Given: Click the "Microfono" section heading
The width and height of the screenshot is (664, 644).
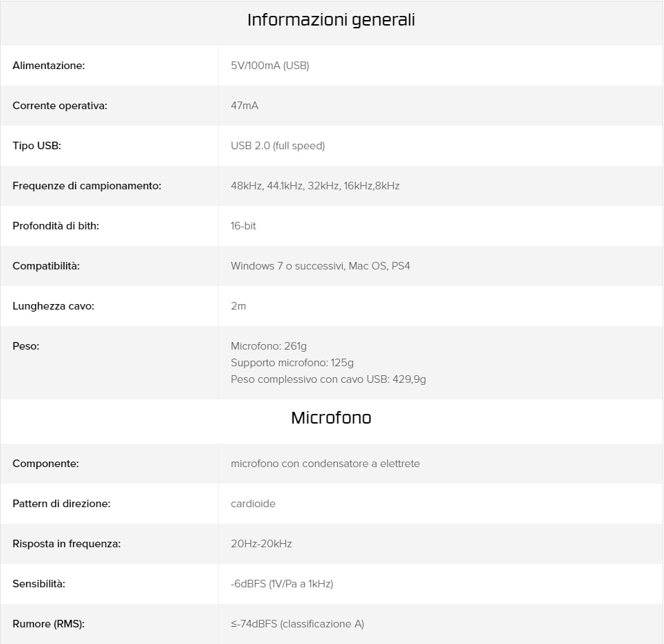Looking at the screenshot, I should (331, 418).
